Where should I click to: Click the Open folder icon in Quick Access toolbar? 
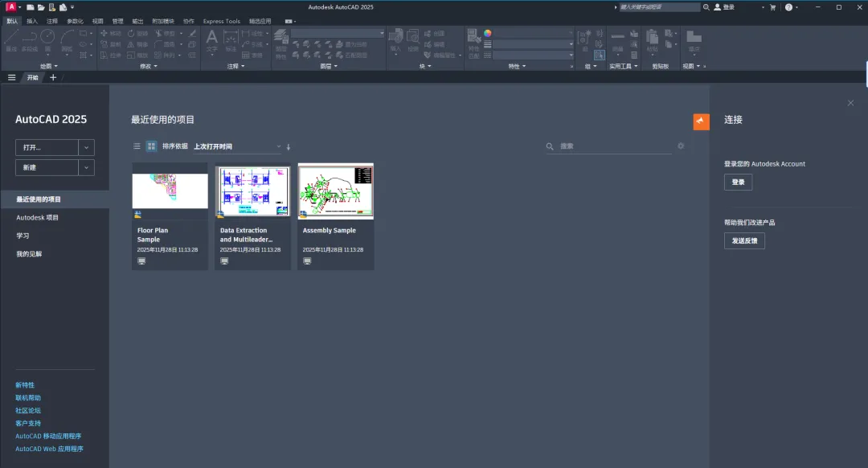pyautogui.click(x=41, y=7)
